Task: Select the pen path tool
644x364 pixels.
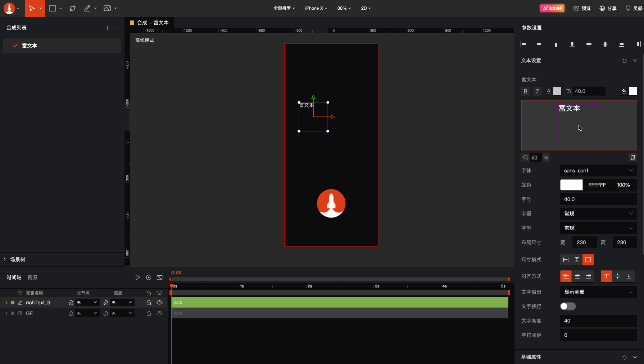Action: click(72, 8)
